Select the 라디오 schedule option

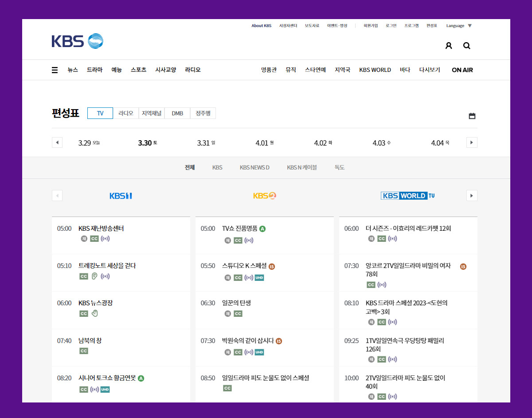coord(126,113)
